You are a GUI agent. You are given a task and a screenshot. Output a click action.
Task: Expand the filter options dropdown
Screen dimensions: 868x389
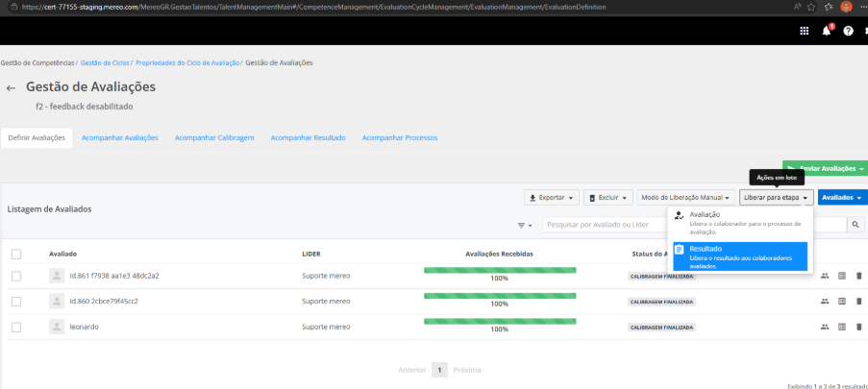[525, 225]
